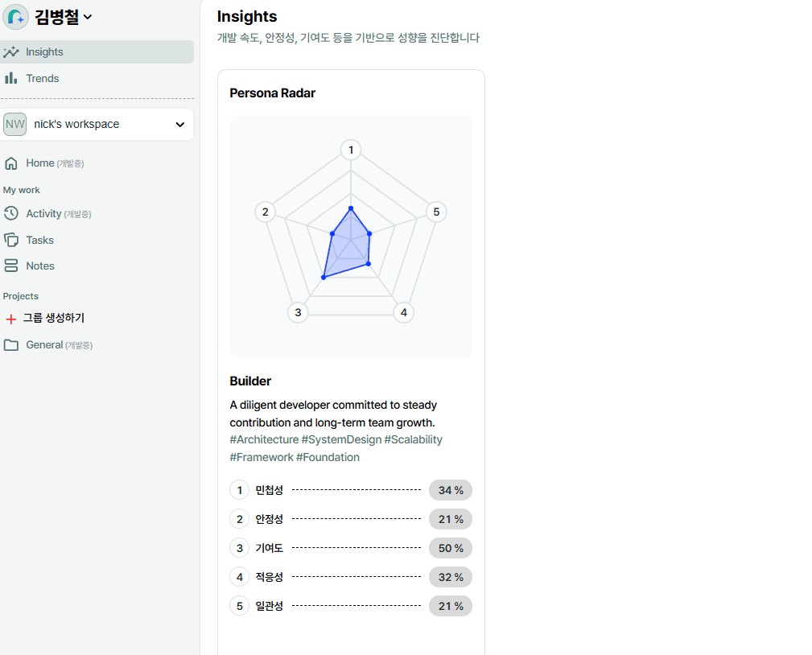This screenshot has height=655, width=812.
Task: Click the Notes icon in sidebar
Action: 11,266
